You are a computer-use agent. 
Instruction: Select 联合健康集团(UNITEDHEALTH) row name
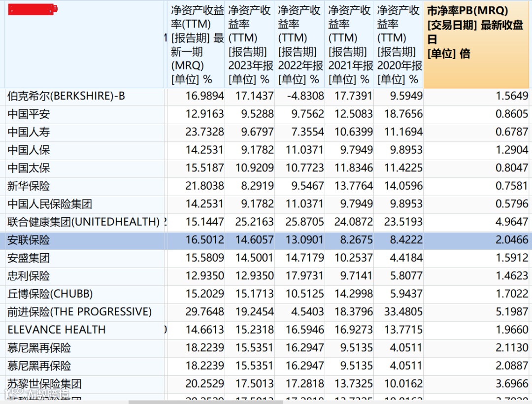pos(83,222)
